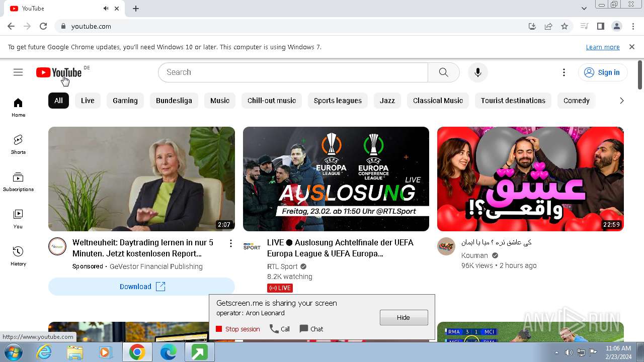Open Microsoft Edge from taskbar
The width and height of the screenshot is (644, 362).
pyautogui.click(x=168, y=352)
